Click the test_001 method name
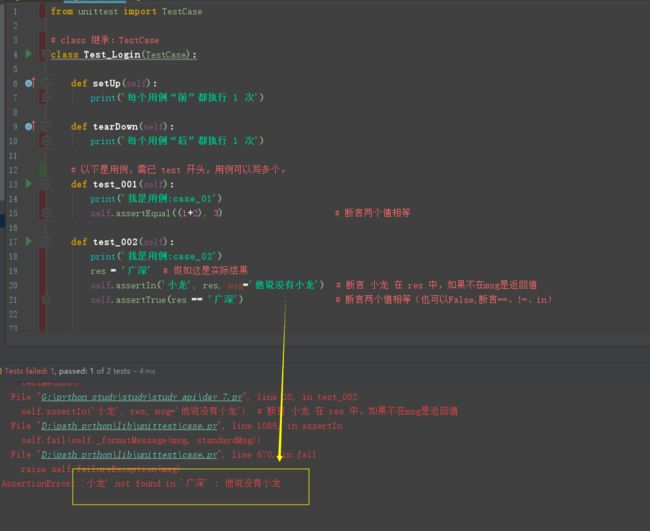The image size is (650, 531). tap(115, 184)
